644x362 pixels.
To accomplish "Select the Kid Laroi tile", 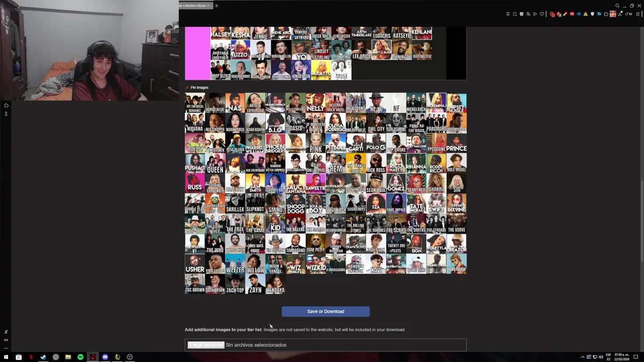I will [276, 224].
